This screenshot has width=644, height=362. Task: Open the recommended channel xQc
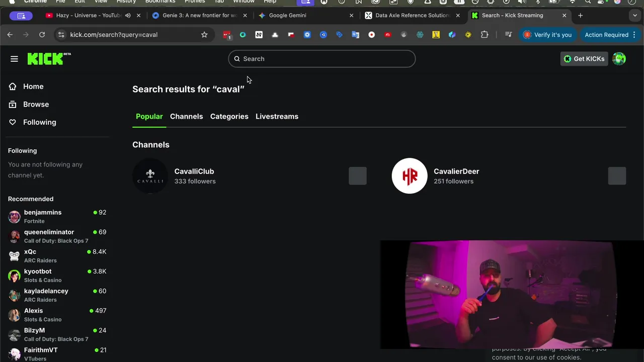[57, 256]
